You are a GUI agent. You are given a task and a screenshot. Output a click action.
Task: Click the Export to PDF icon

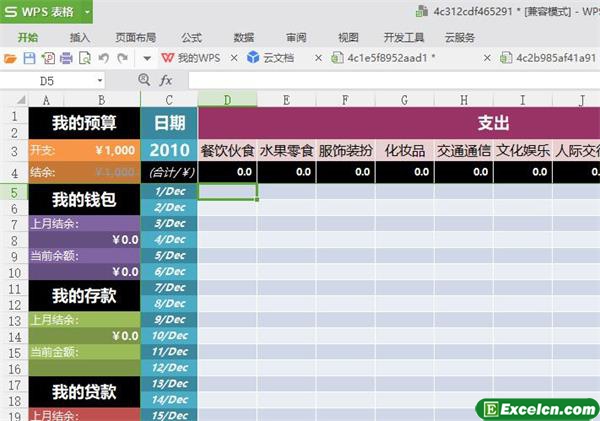tap(48, 58)
